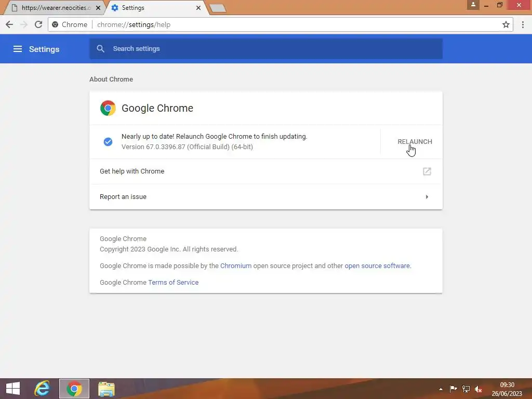Reload the current page

pos(38,24)
